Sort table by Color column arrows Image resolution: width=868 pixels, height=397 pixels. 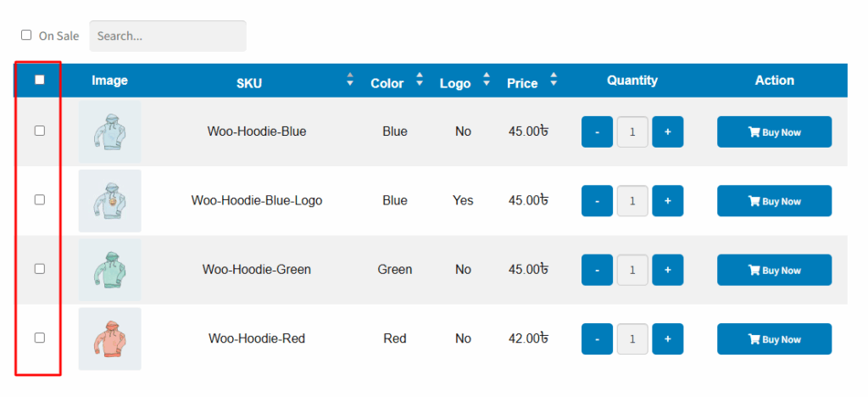click(420, 79)
